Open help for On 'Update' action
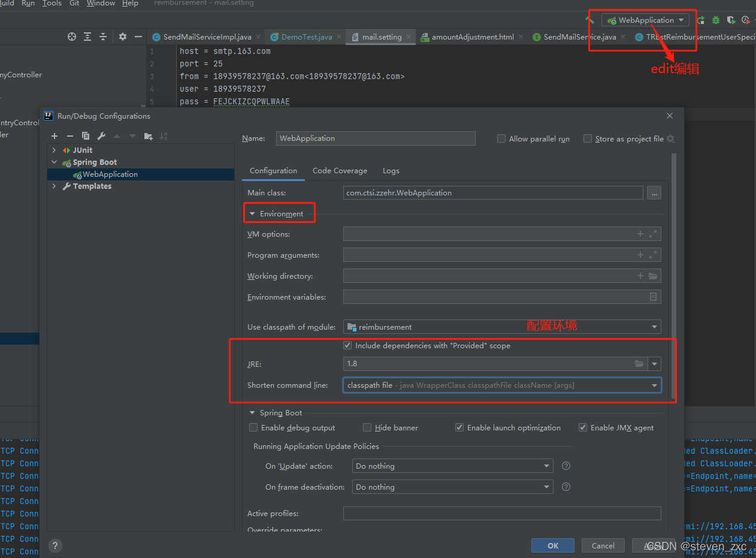Viewport: 756px width, 558px height. [x=566, y=466]
